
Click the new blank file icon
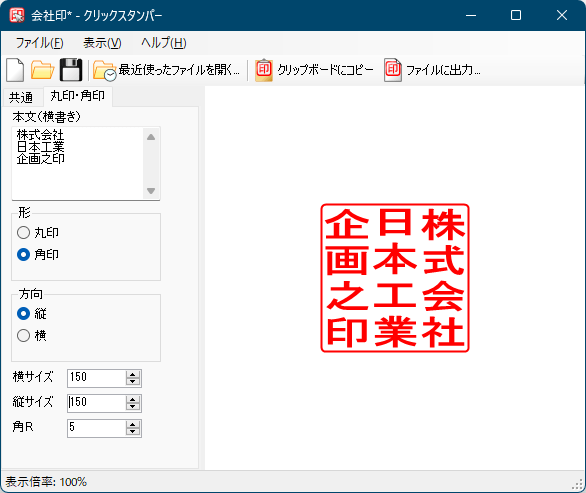tap(15, 70)
